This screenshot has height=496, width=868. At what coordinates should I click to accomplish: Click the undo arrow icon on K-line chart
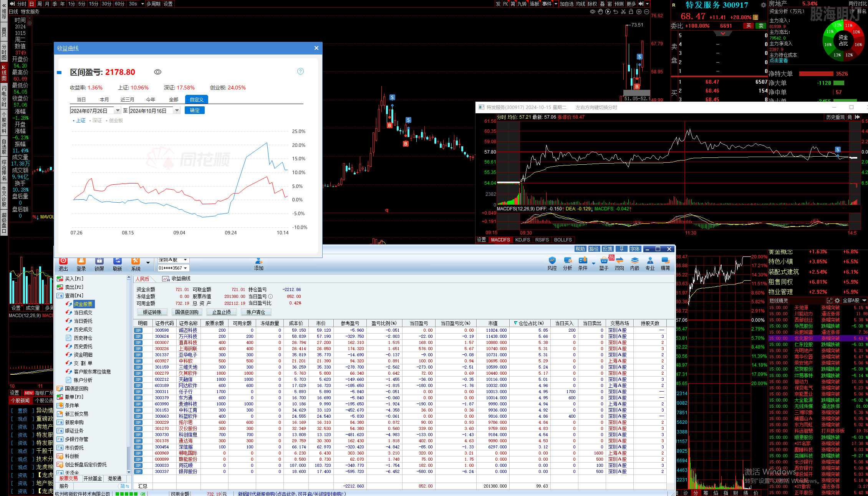tap(616, 12)
